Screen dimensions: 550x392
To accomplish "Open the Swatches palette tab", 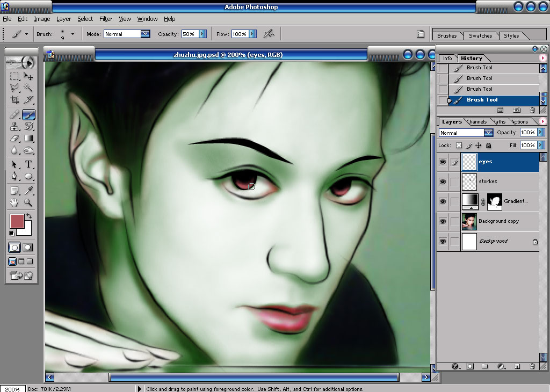I will point(480,36).
